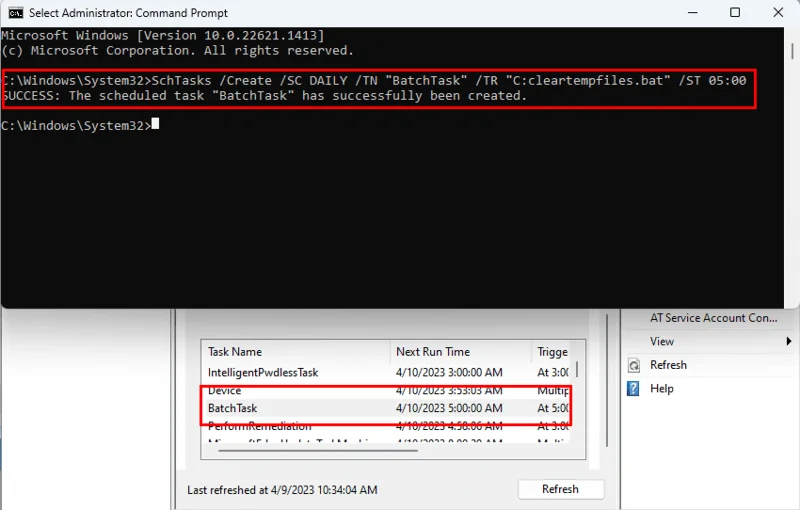
Task: Click the Command Prompt title bar icon
Action: point(15,13)
